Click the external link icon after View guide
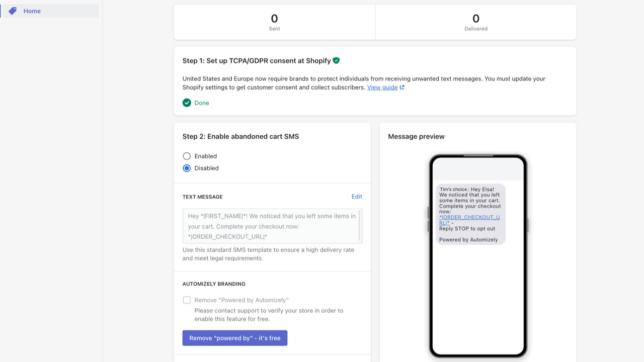Viewport: 644px width, 362px height. click(x=402, y=87)
